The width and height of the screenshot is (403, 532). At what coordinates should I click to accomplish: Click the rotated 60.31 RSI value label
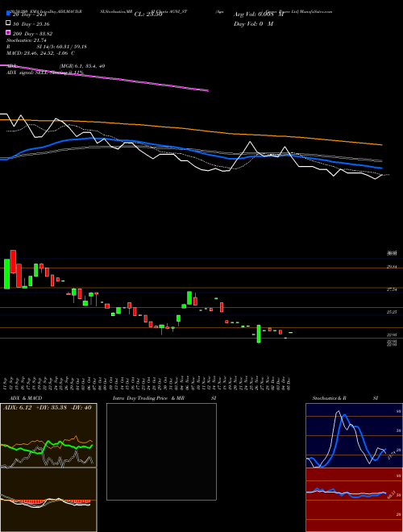tap(393, 494)
